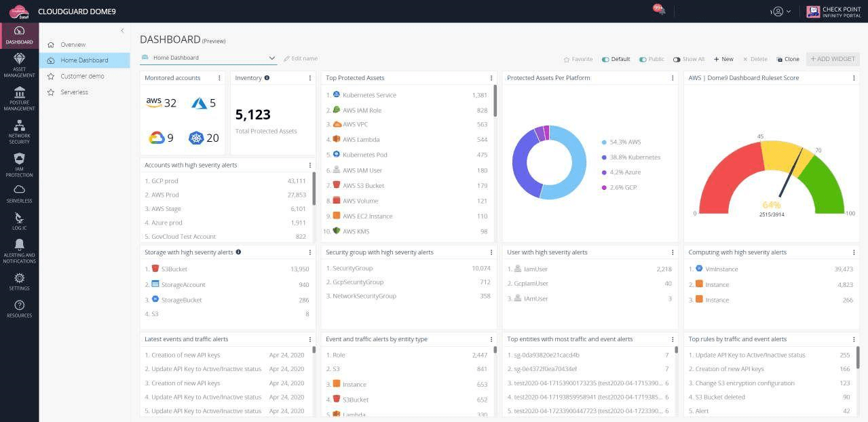Image resolution: width=868 pixels, height=422 pixels.
Task: Open Monitored accounts widget menu
Action: [219, 78]
